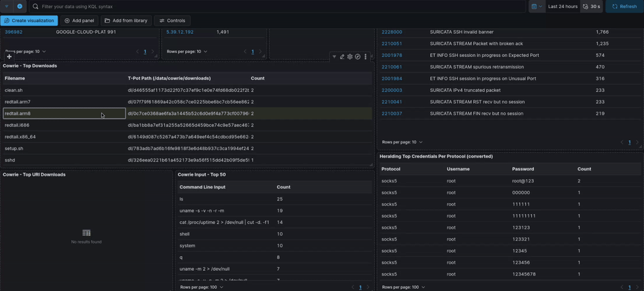Viewport: 644px width, 291px height.
Task: Click the drag-handle move icon above Cowrie panel
Action: [9, 57]
